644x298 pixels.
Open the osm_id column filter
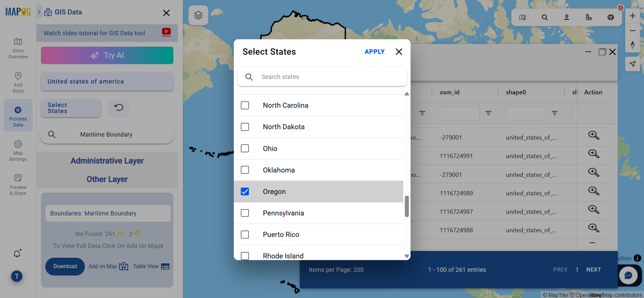(x=488, y=113)
